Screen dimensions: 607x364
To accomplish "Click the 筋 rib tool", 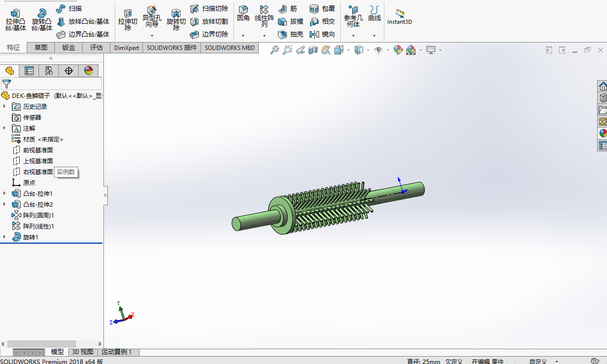I will [x=288, y=9].
